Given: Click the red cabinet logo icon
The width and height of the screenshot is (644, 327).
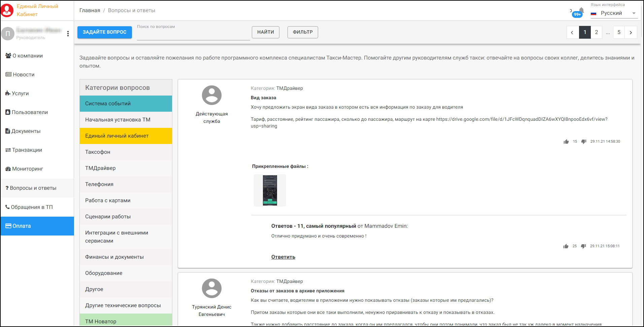Looking at the screenshot, I should (7, 10).
